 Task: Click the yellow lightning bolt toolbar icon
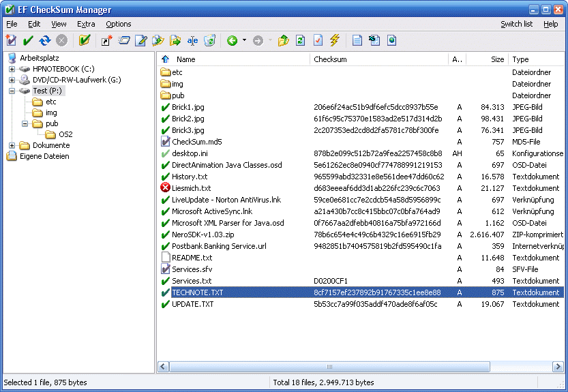pyautogui.click(x=335, y=40)
